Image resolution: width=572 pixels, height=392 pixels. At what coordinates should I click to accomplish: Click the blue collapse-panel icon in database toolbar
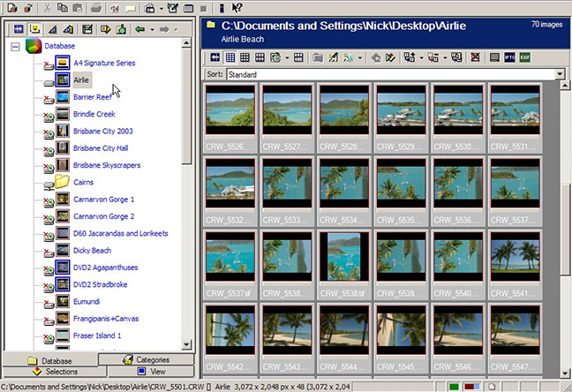[19, 29]
